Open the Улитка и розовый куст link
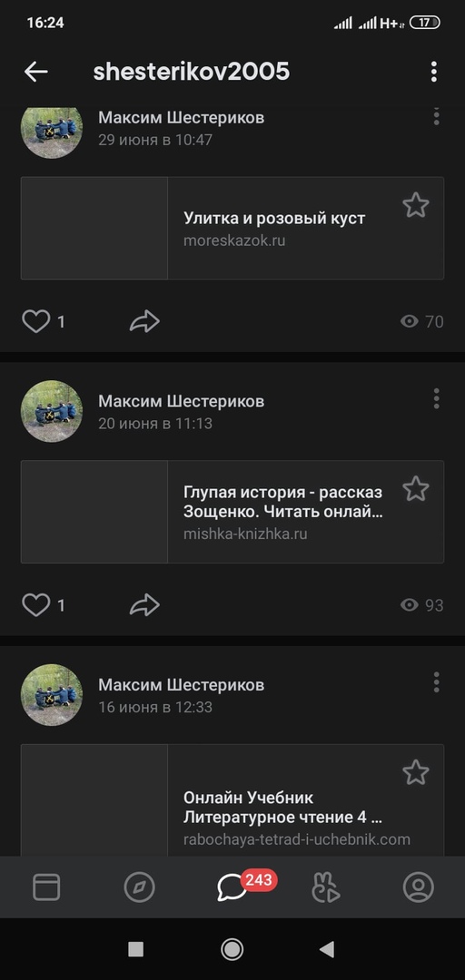This screenshot has width=465, height=980. (232, 228)
